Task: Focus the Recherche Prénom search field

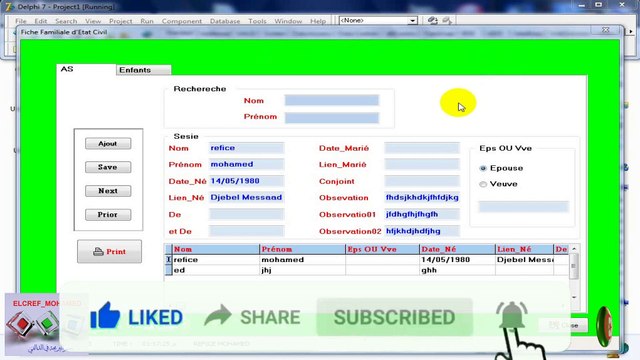Action: [332, 118]
